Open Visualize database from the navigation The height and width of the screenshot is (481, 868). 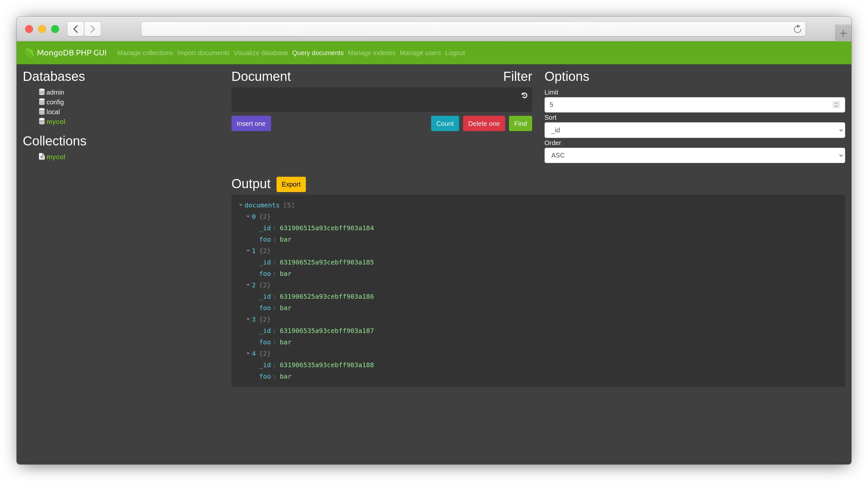pyautogui.click(x=261, y=53)
